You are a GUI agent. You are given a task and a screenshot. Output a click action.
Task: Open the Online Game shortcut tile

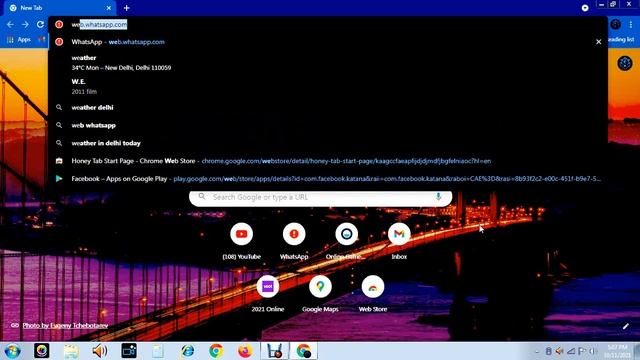(x=347, y=241)
